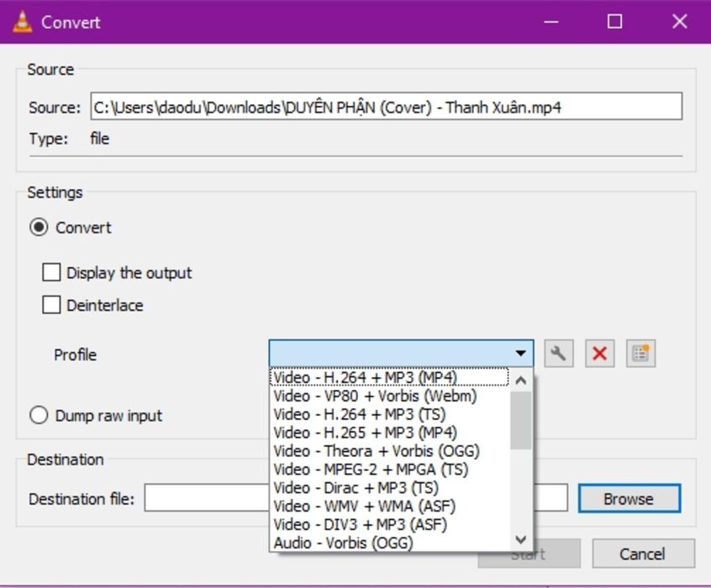Click the Source path input field
The height and width of the screenshot is (588, 711).
click(387, 107)
